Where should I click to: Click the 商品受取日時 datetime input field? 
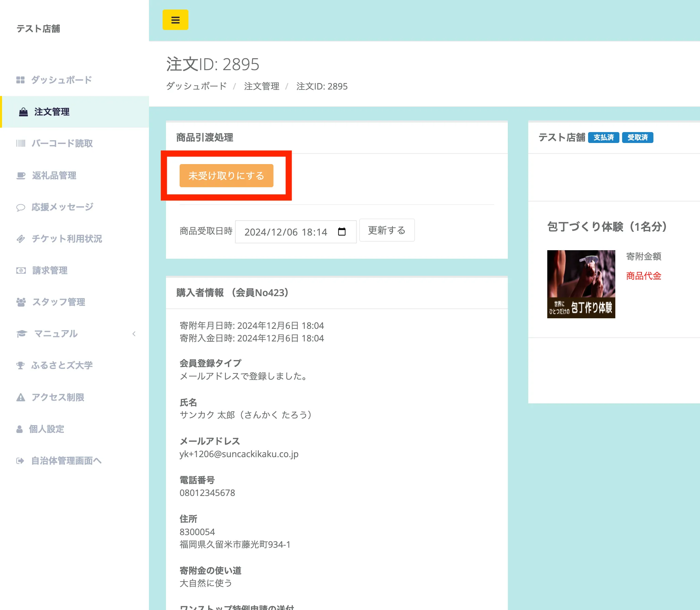tap(296, 232)
